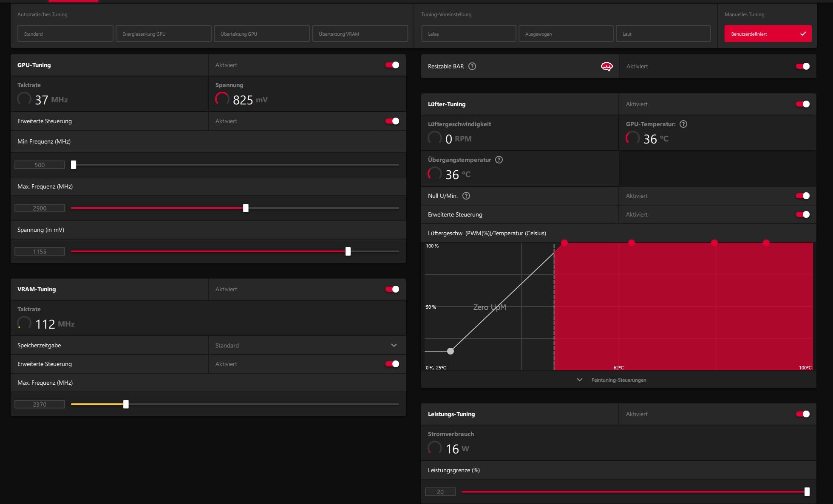Image resolution: width=833 pixels, height=504 pixels.
Task: Click the red brain icon beside Resizable BAR
Action: (x=606, y=66)
